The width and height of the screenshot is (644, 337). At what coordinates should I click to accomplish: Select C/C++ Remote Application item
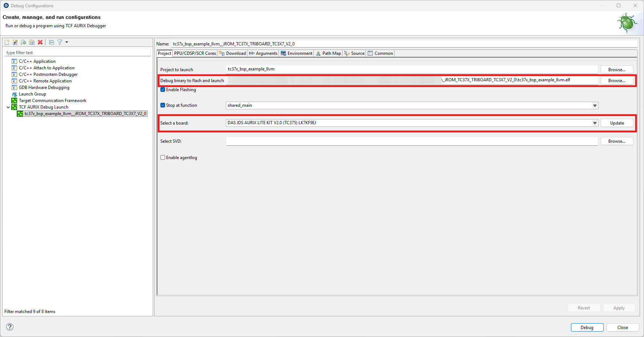[45, 81]
